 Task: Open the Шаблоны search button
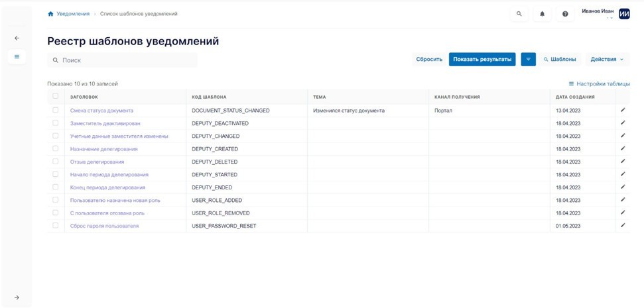click(560, 60)
